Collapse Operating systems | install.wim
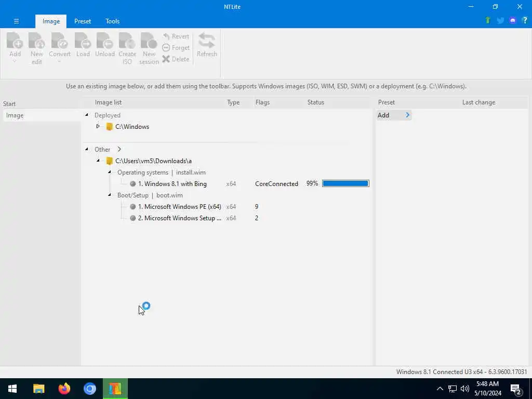532x399 pixels. coord(110,172)
